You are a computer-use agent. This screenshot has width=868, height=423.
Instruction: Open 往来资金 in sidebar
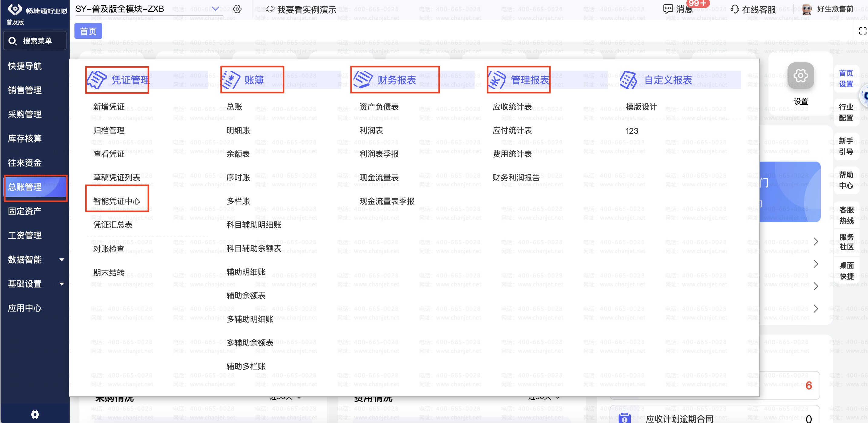point(25,163)
